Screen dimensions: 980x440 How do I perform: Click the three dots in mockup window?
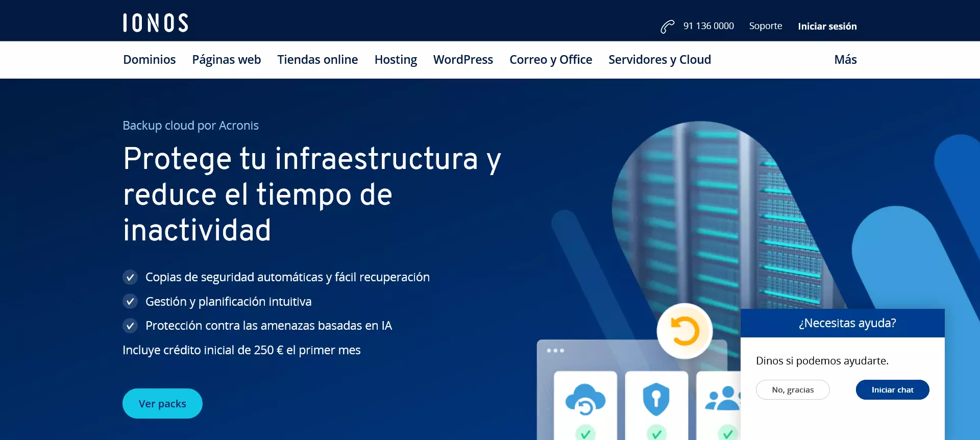click(x=555, y=351)
